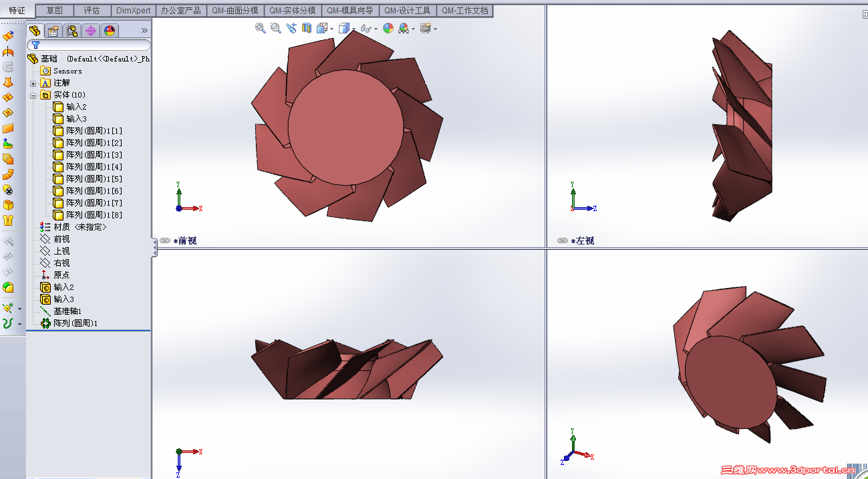868x479 pixels.
Task: Open the Display Style dropdown arrow
Action: [353, 29]
